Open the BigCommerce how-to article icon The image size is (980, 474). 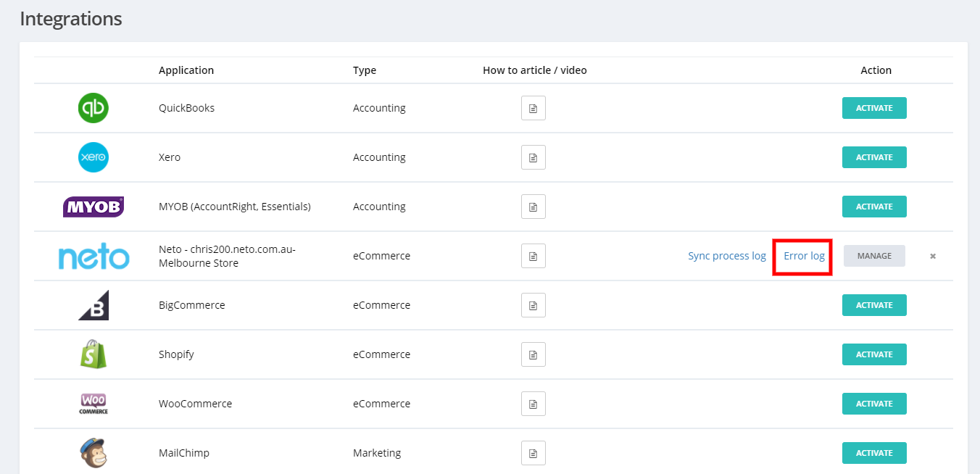pos(533,305)
